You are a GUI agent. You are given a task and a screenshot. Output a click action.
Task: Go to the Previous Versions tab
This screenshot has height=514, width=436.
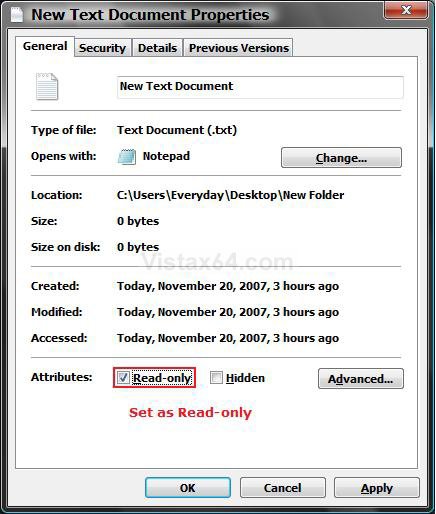239,48
